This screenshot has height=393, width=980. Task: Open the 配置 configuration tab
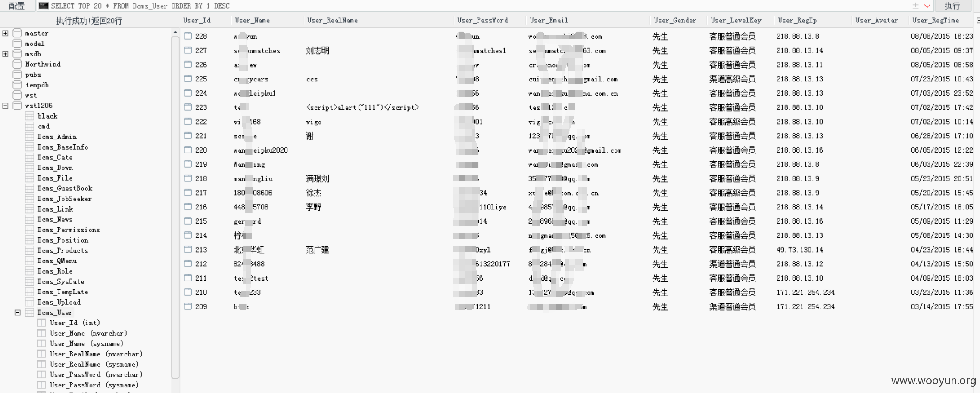click(16, 6)
